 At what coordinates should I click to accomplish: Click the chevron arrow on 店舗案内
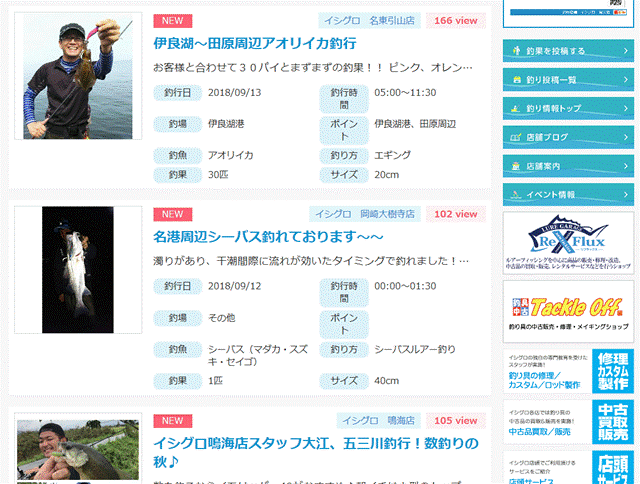pos(626,166)
